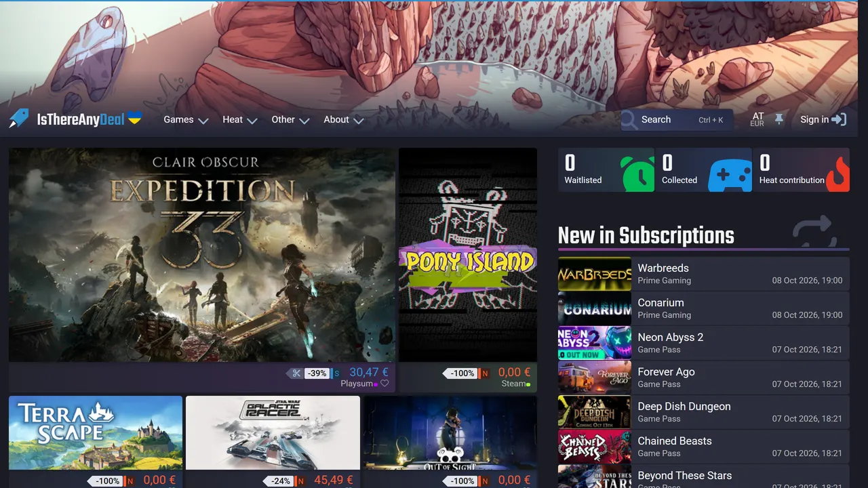Open the AT EUR region selector
868x488 pixels.
coord(757,120)
